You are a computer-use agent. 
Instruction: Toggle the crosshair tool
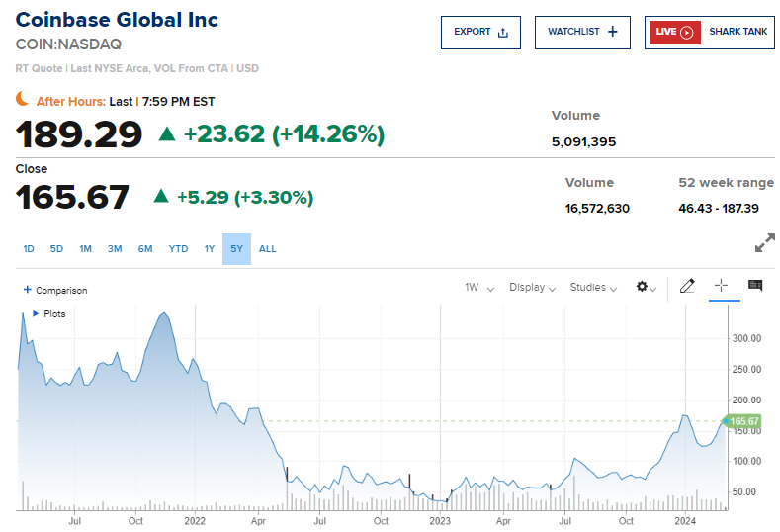click(721, 286)
